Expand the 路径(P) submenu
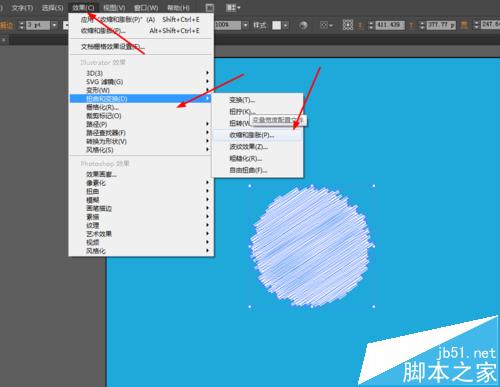 (x=141, y=124)
